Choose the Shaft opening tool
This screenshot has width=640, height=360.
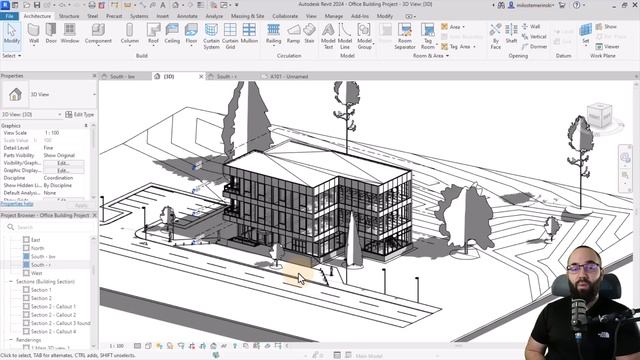click(511, 33)
